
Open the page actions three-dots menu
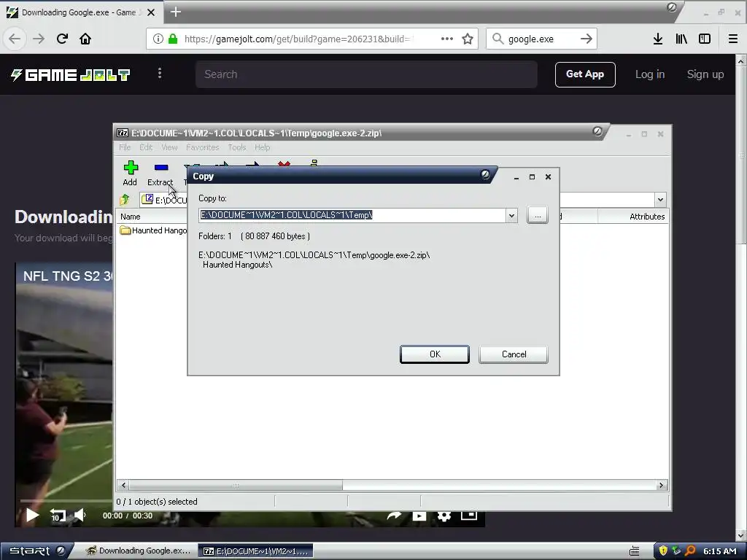[x=447, y=39]
